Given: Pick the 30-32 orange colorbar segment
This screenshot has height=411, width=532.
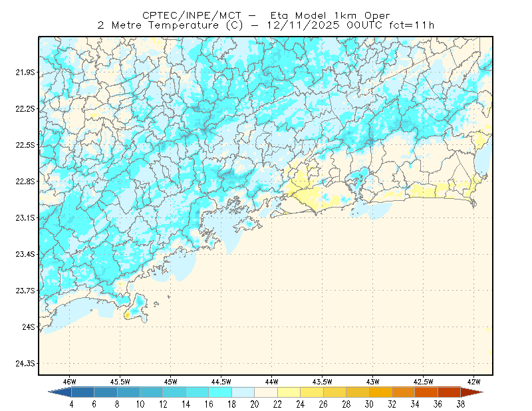Looking at the screenshot, I should click(x=380, y=392).
